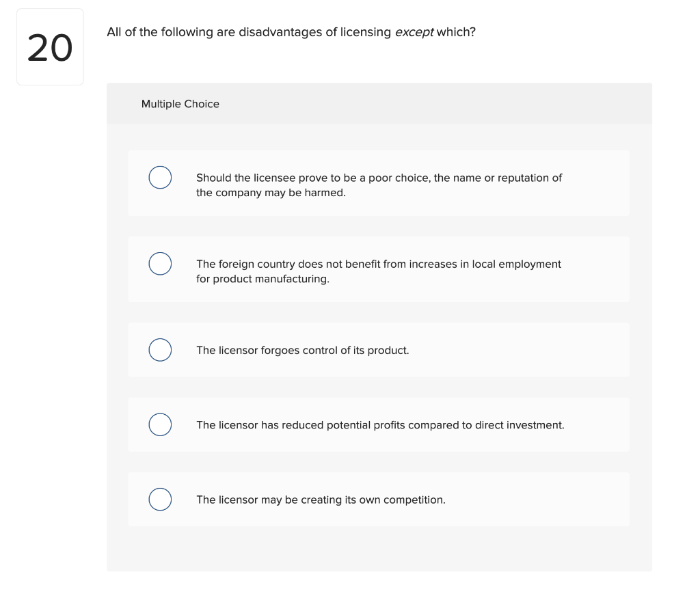Click the question number 20 box
Image resolution: width=700 pixels, height=611 pixels.
coord(50,47)
